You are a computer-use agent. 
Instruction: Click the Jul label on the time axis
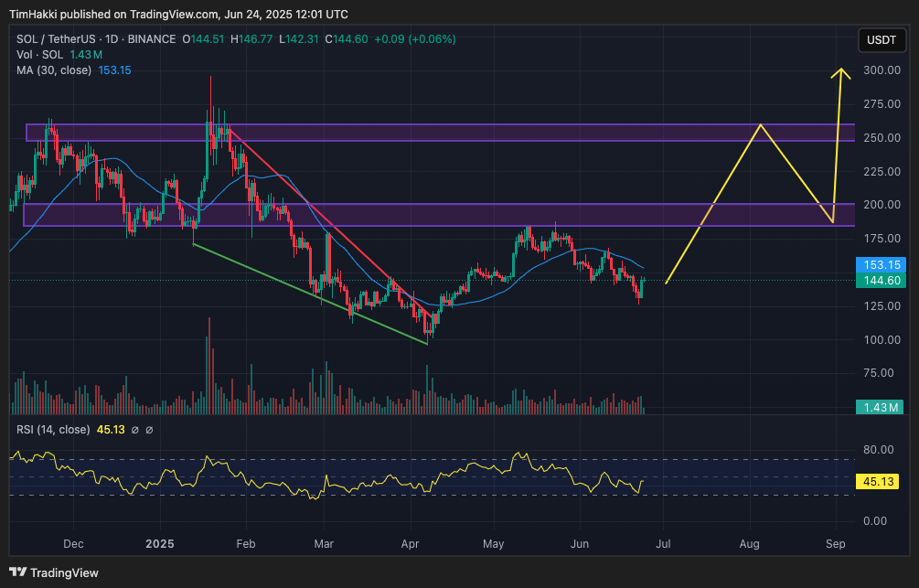tap(664, 543)
